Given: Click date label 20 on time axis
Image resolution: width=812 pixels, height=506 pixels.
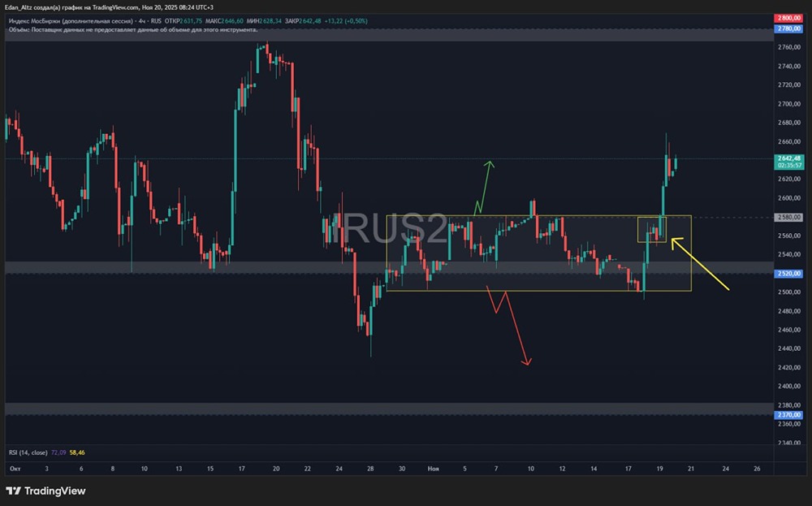Looking at the screenshot, I should click(276, 469).
